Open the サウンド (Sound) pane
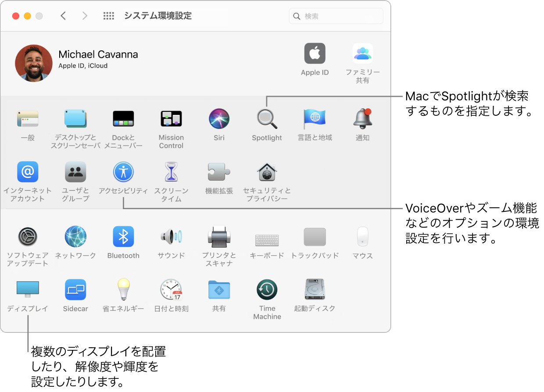 (x=171, y=237)
